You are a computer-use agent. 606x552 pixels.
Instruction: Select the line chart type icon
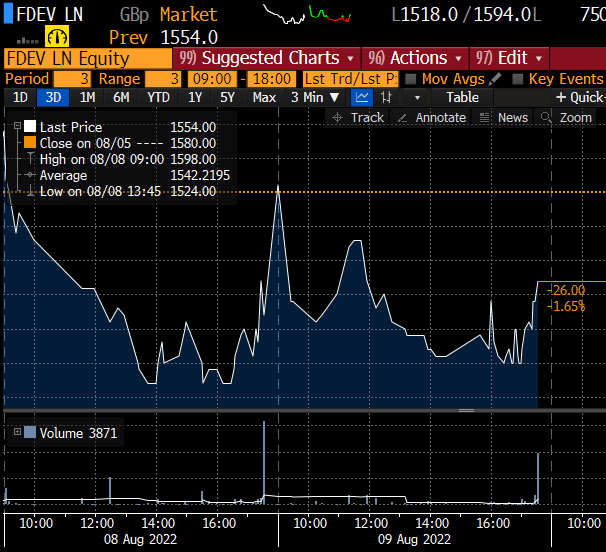pyautogui.click(x=362, y=97)
